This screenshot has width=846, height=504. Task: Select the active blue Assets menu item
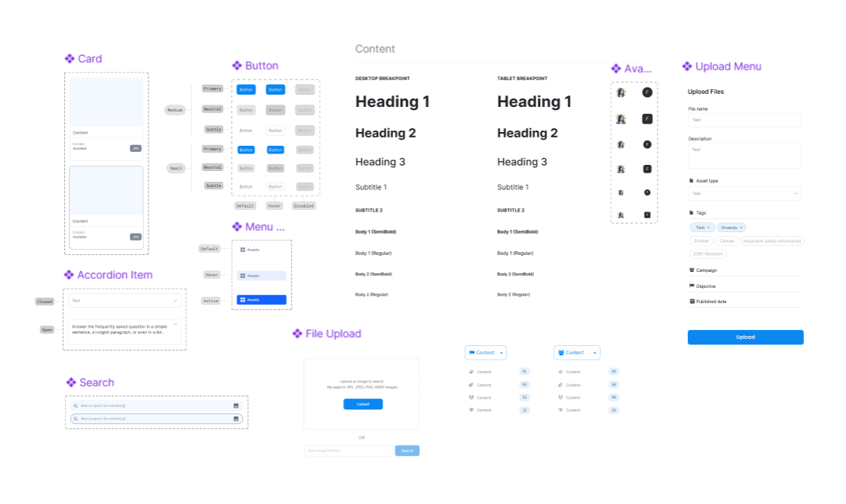coord(261,300)
